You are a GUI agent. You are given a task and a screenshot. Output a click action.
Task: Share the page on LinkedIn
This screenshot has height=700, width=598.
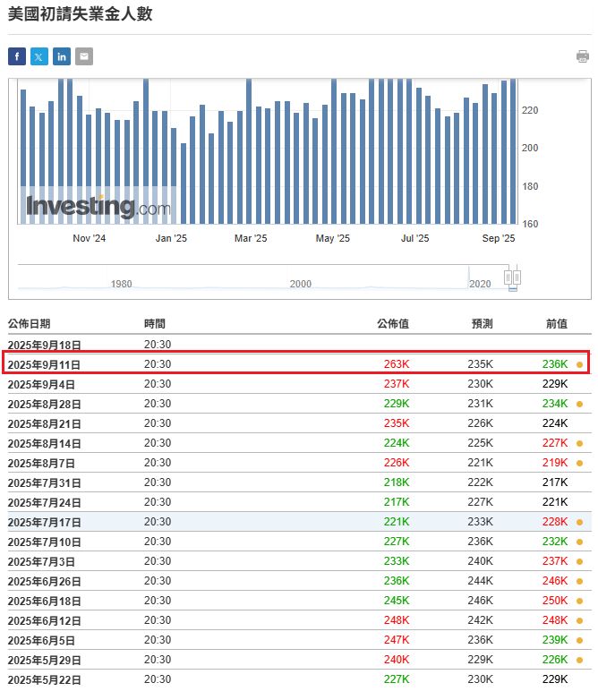click(62, 56)
